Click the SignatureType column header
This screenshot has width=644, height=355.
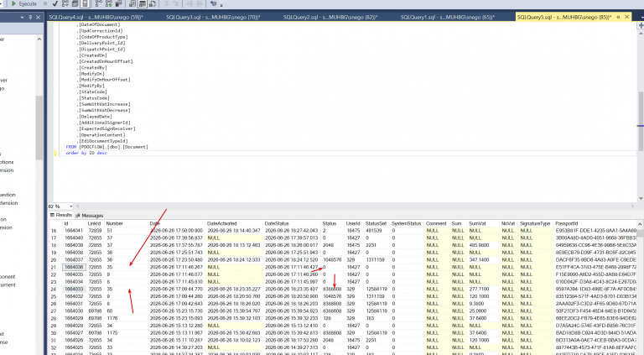coord(535,223)
